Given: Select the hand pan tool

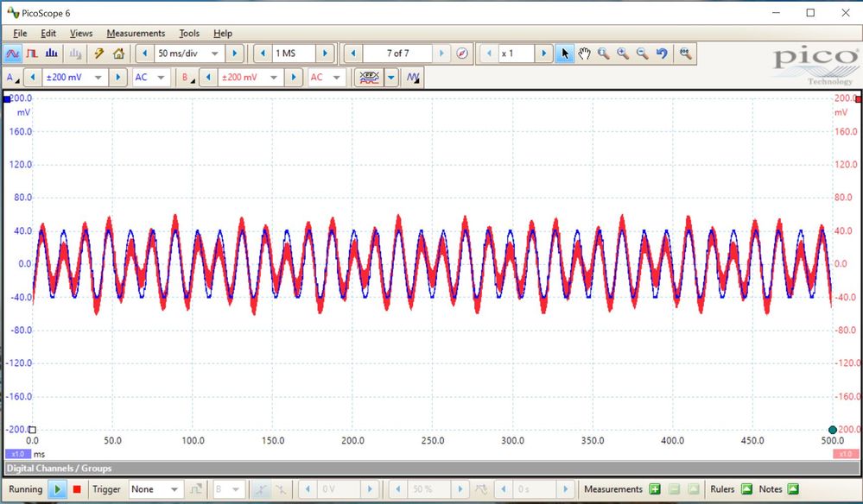Looking at the screenshot, I should [x=584, y=54].
